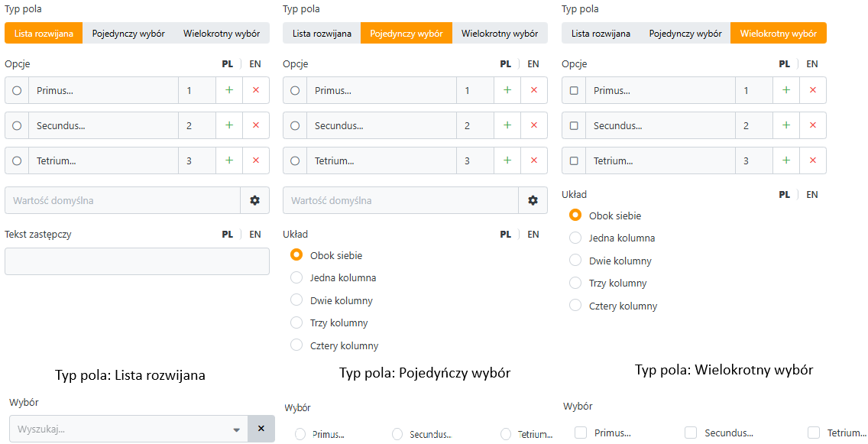
Task: Choose Cztery kolumny layout in right panel
Action: point(575,306)
